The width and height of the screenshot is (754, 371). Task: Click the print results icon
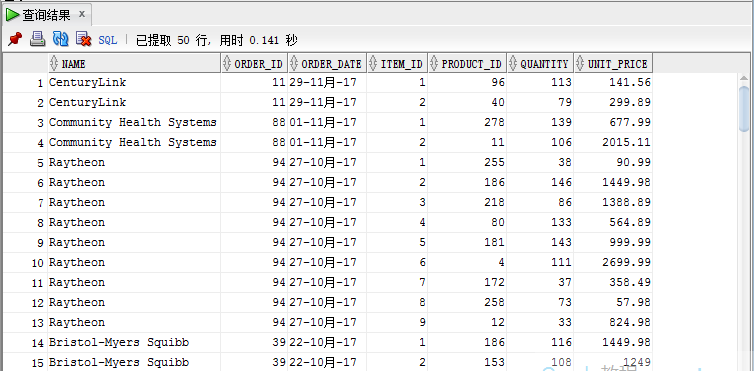[38, 39]
